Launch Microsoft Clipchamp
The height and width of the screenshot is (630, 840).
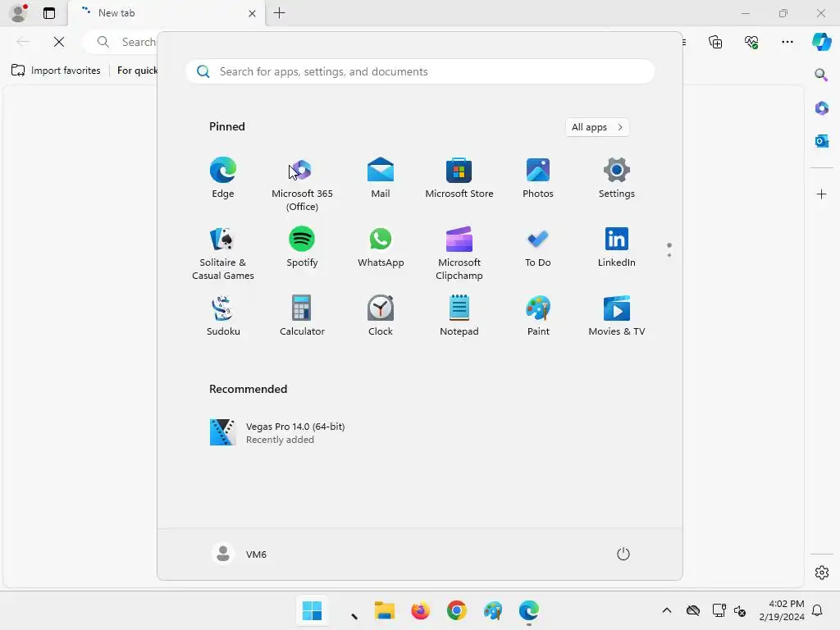coord(459,254)
